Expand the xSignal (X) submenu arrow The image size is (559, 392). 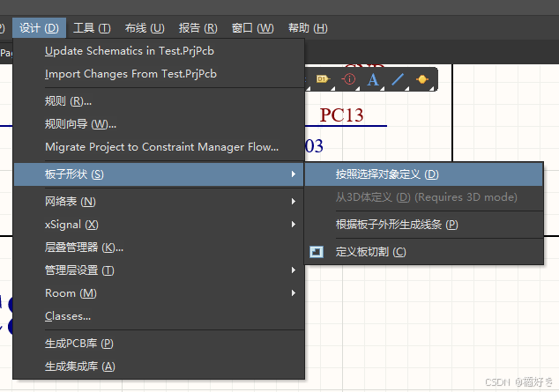294,225
